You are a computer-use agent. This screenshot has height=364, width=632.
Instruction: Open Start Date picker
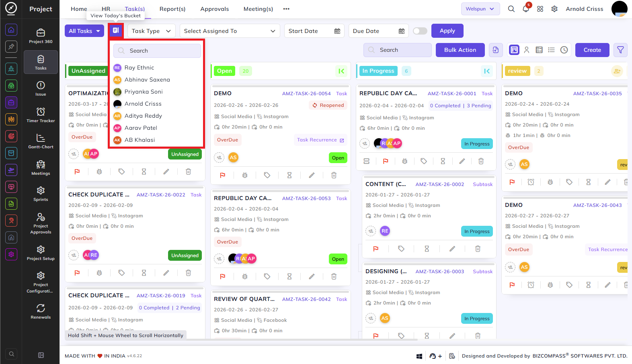pos(314,31)
